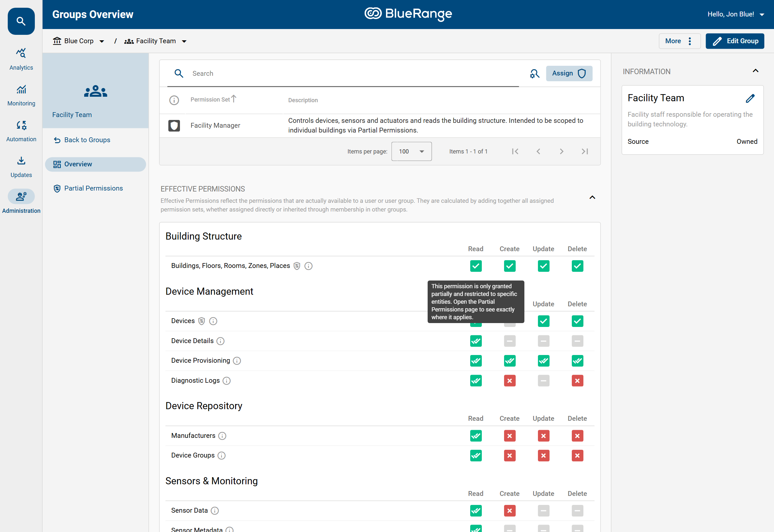Click Manufacturers Read permission checkbox
The height and width of the screenshot is (532, 774).
click(476, 436)
